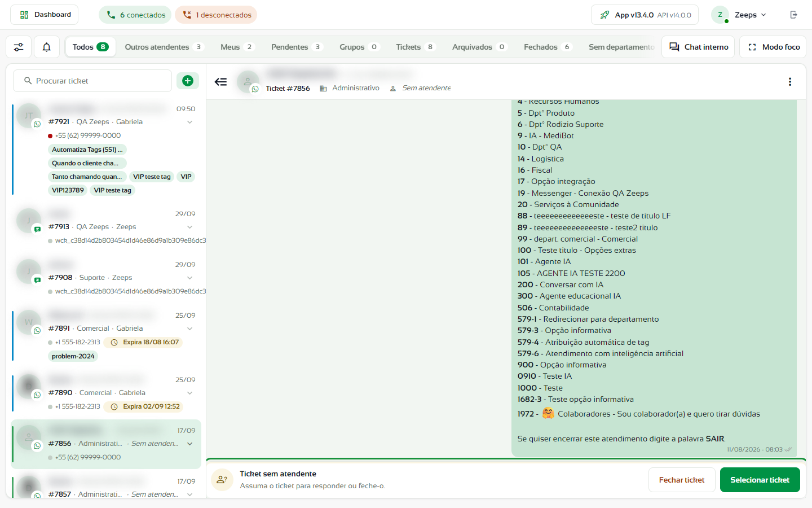Click the Procurar ticket search field

(x=92, y=81)
